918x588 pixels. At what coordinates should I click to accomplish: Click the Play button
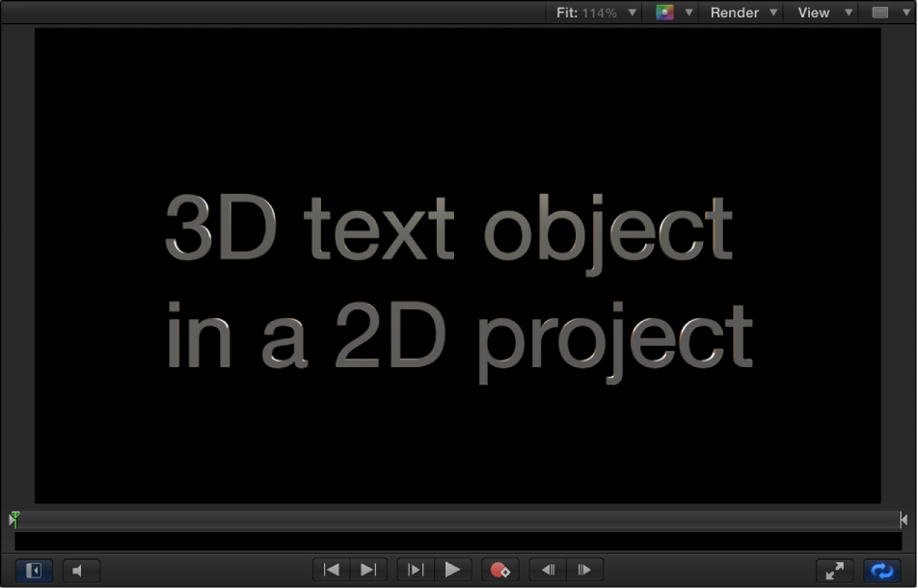coord(453,570)
